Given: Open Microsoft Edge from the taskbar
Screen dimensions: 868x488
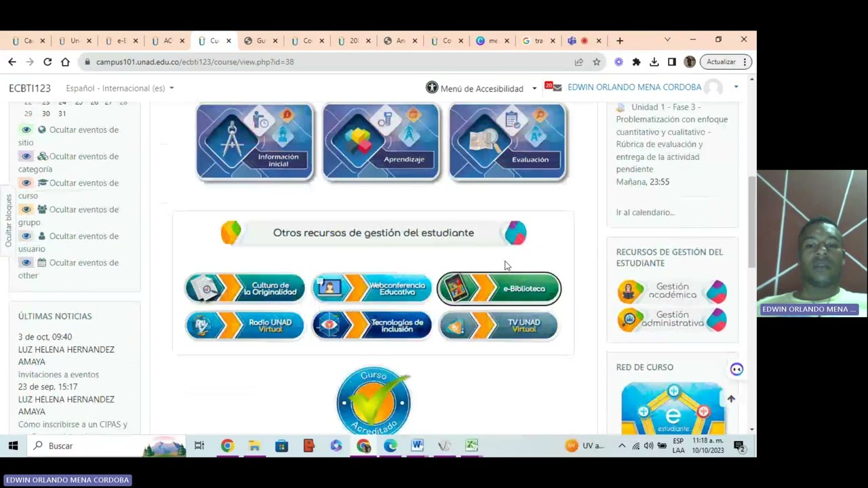Looking at the screenshot, I should click(390, 445).
